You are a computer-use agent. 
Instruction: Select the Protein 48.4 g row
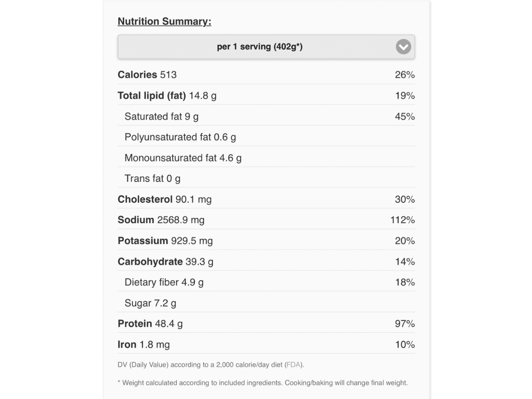150,324
